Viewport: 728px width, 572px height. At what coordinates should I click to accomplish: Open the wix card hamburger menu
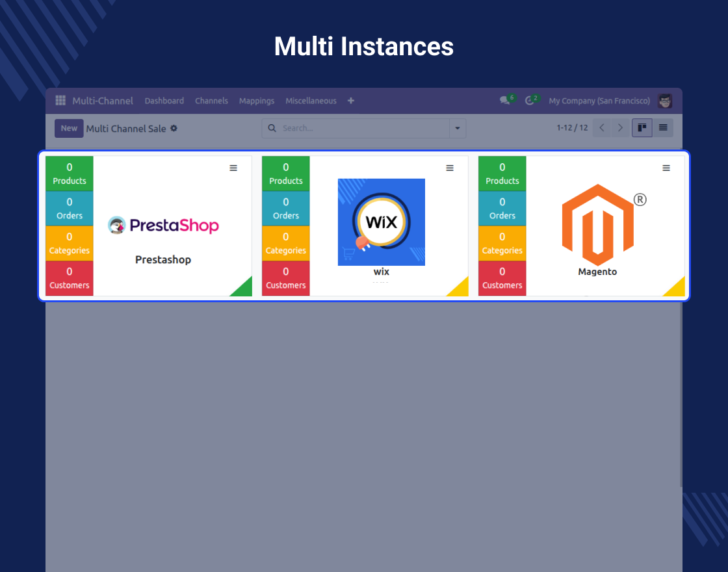450,168
